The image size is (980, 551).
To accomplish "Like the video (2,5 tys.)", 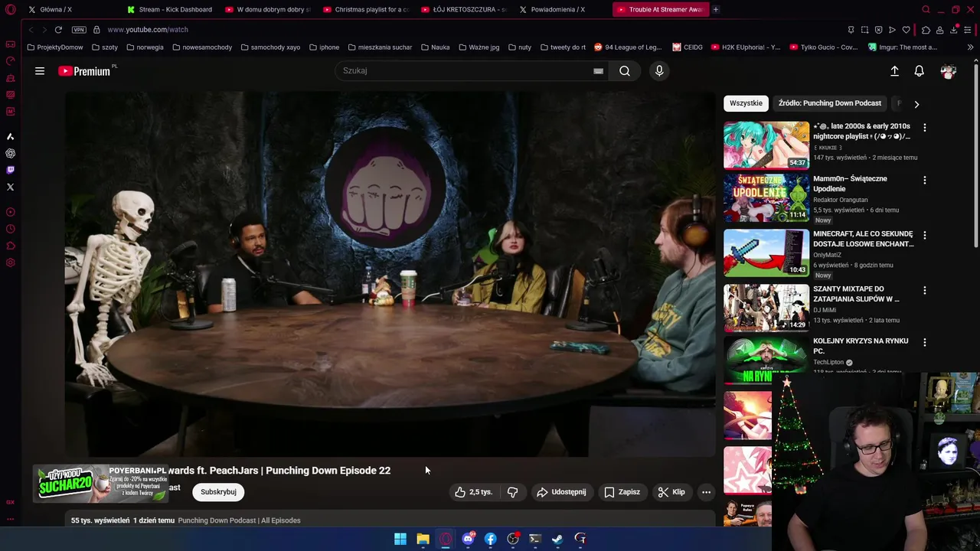I will point(474,492).
